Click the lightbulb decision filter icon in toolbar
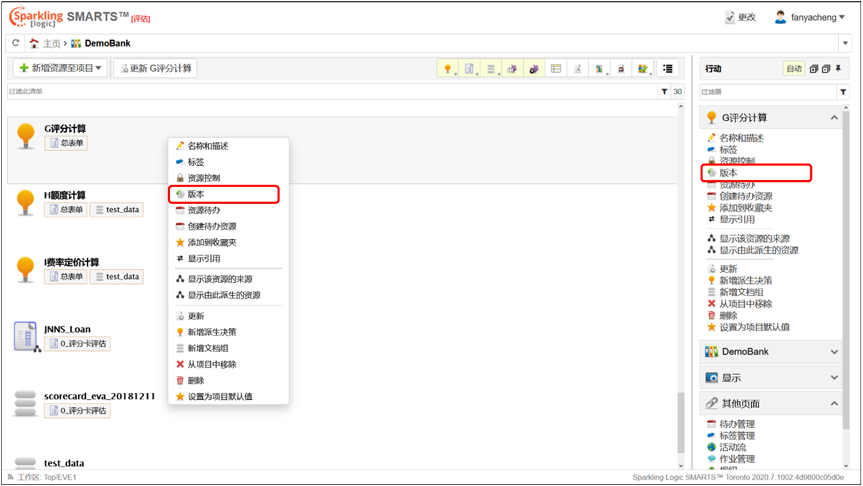 coord(447,69)
